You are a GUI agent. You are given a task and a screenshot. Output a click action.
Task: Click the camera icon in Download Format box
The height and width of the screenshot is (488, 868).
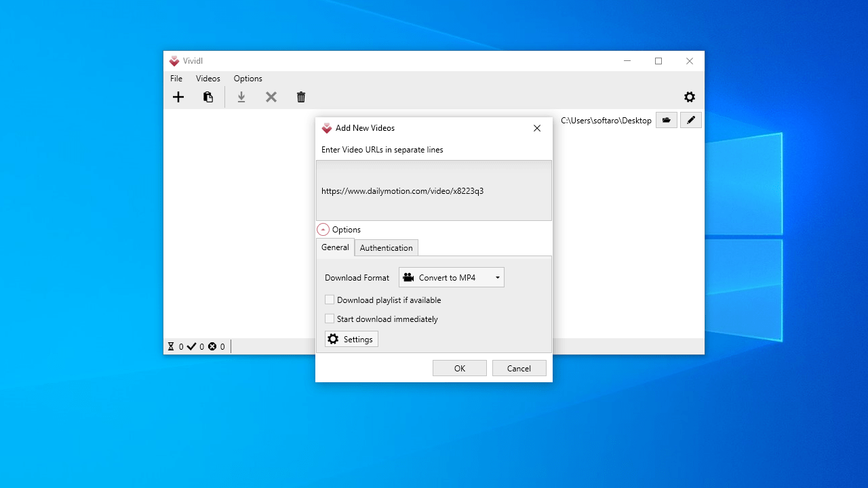tap(408, 277)
